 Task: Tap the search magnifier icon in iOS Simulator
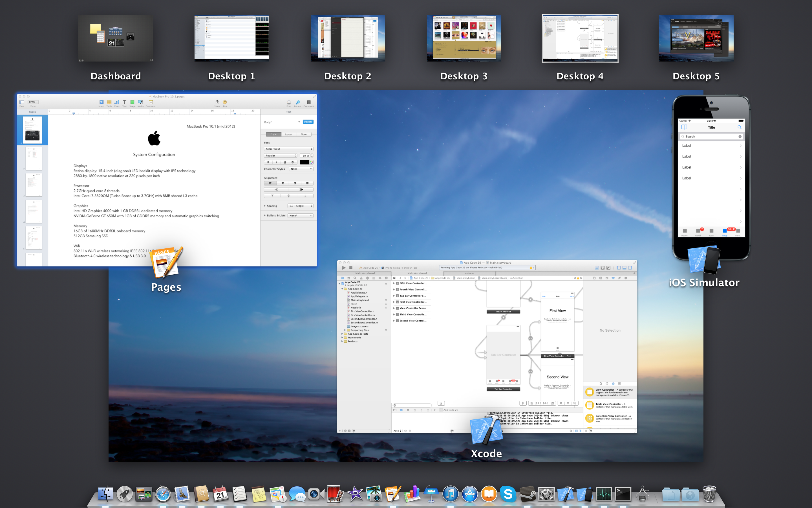[740, 127]
